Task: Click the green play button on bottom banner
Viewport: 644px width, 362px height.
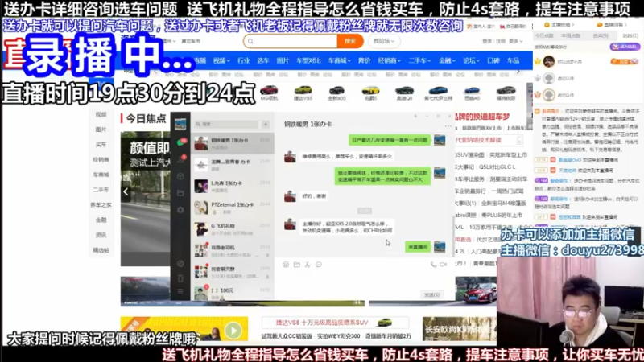Action: point(233,330)
